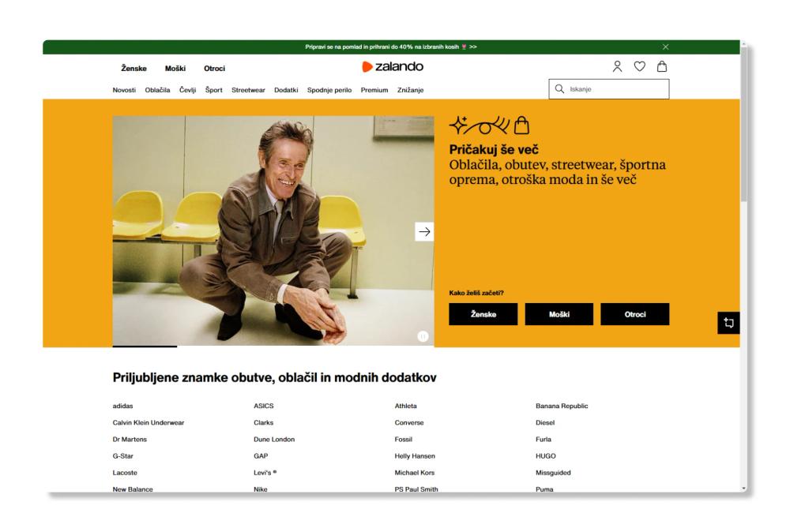Image resolution: width=790 pixels, height=532 pixels.
Task: Open the Michael Kors brand link
Action: click(414, 472)
